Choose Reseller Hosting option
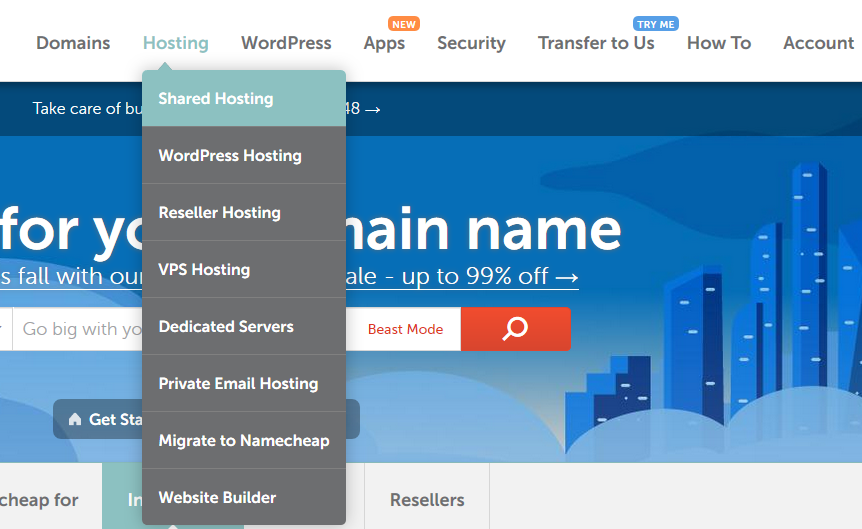The image size is (862, 529). coord(244,212)
